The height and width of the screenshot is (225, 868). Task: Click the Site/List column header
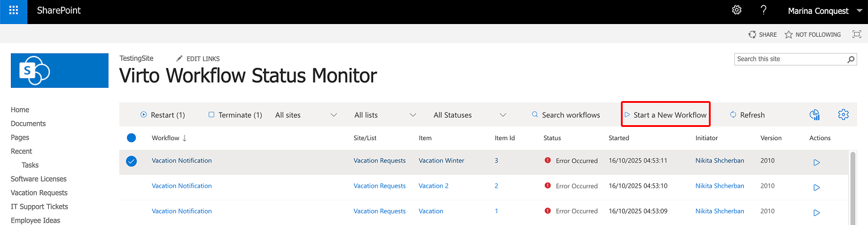365,138
